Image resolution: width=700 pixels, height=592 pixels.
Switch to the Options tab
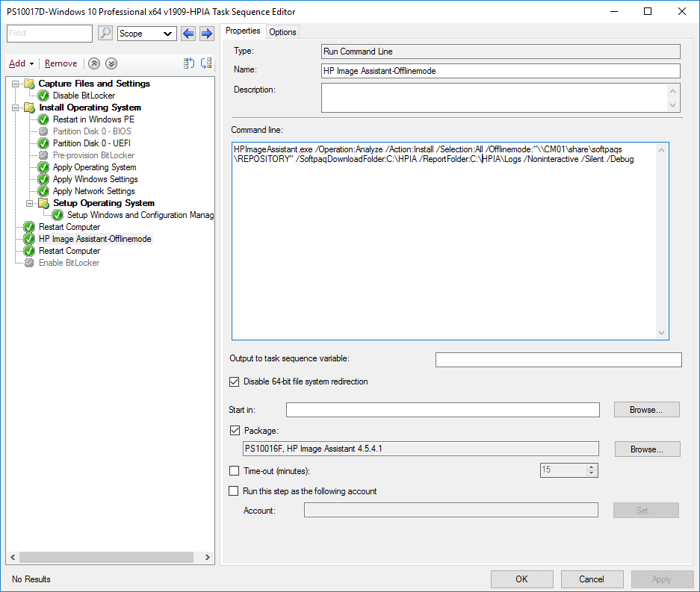pos(282,32)
